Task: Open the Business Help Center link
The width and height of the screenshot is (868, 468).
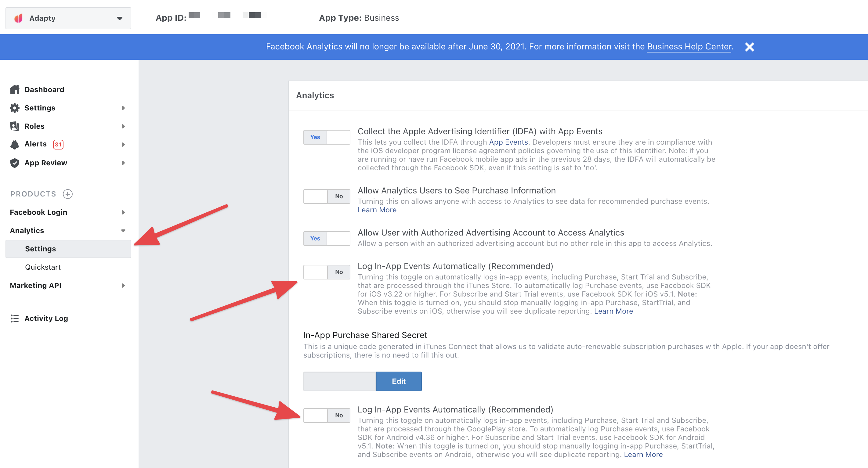Action: point(689,46)
